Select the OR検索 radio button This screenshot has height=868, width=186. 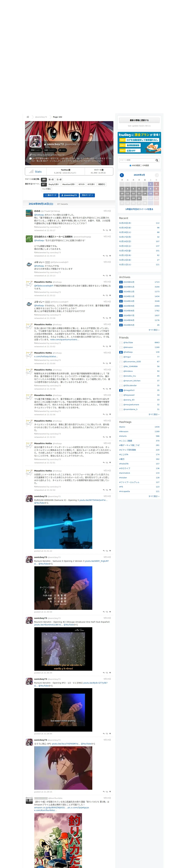coord(141,165)
